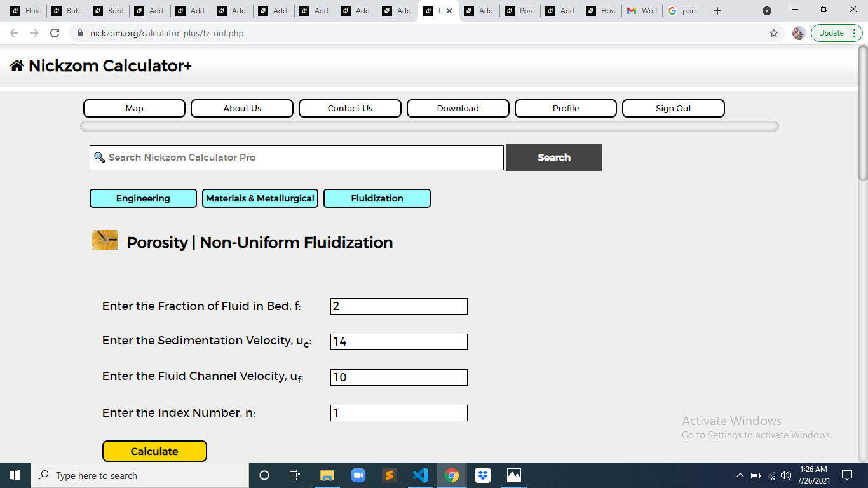Open the Profile page

566,108
